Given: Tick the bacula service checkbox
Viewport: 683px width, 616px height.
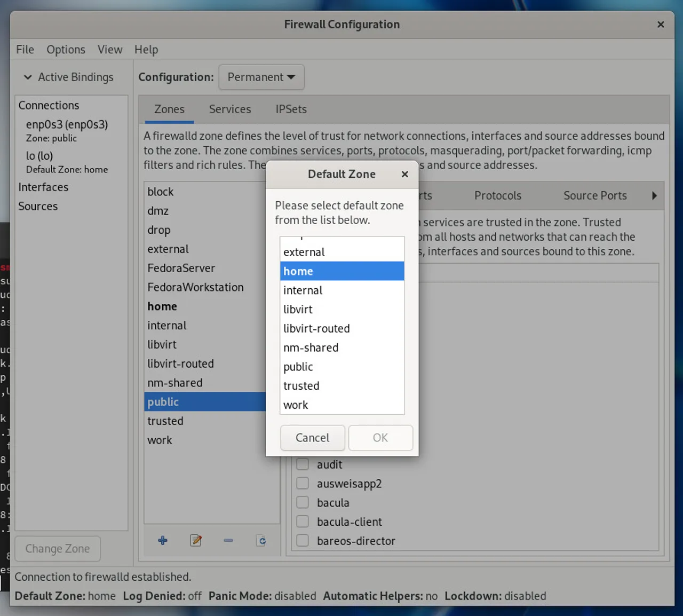Looking at the screenshot, I should tap(303, 502).
